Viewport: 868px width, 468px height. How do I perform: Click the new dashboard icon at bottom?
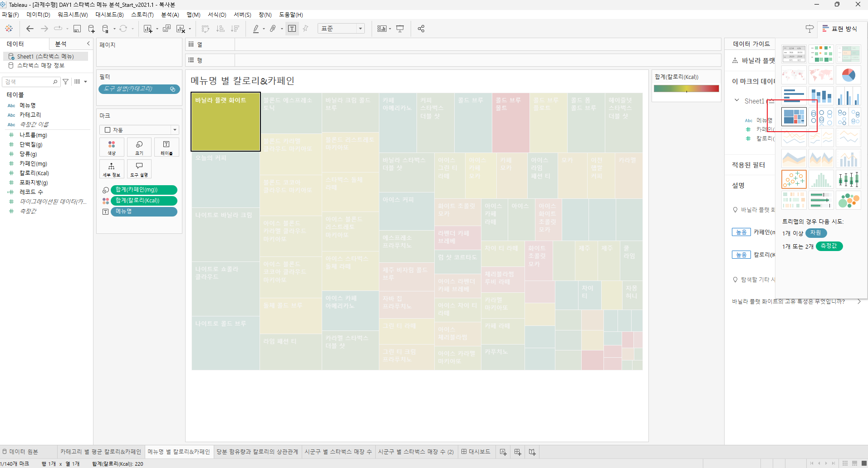[518, 452]
